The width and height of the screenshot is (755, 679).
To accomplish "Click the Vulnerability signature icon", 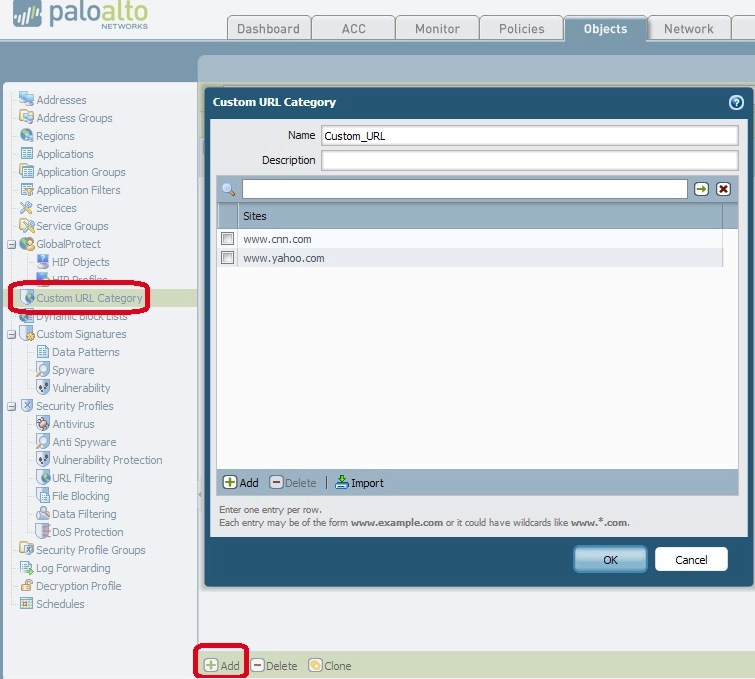I will point(43,387).
